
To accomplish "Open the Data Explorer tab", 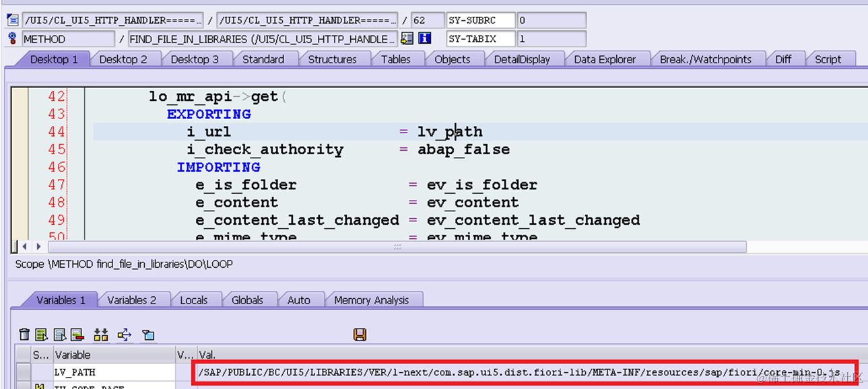I will [605, 59].
